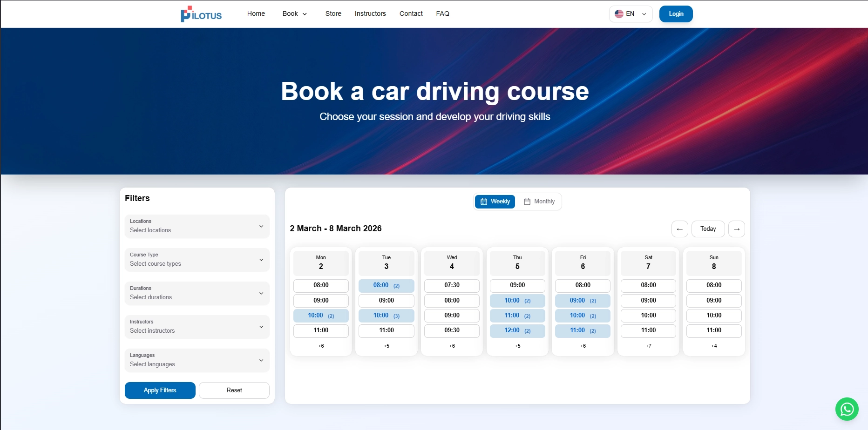Show +6 more slots on Wednesday

pyautogui.click(x=452, y=346)
